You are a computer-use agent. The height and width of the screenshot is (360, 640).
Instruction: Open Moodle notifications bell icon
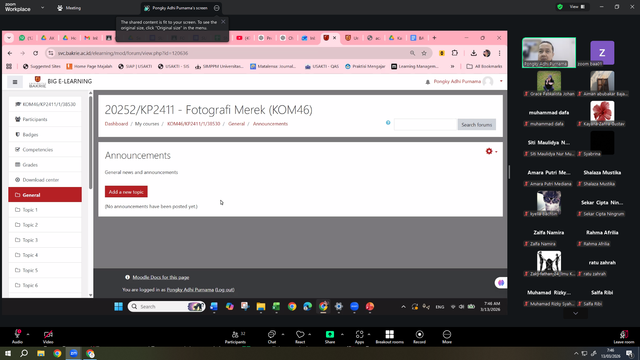[x=428, y=82]
